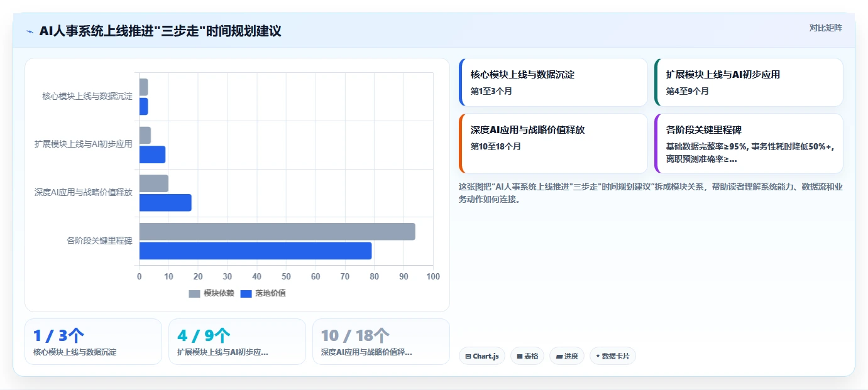The image size is (868, 390).
Task: Click the grey 扩展模块上线与AI初步应用 bar
Action: 145,135
